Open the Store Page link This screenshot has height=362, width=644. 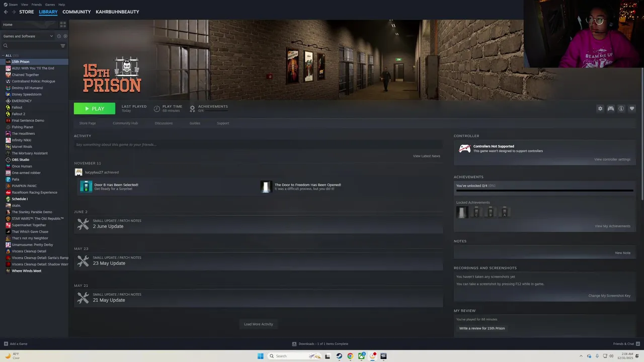tap(88, 123)
